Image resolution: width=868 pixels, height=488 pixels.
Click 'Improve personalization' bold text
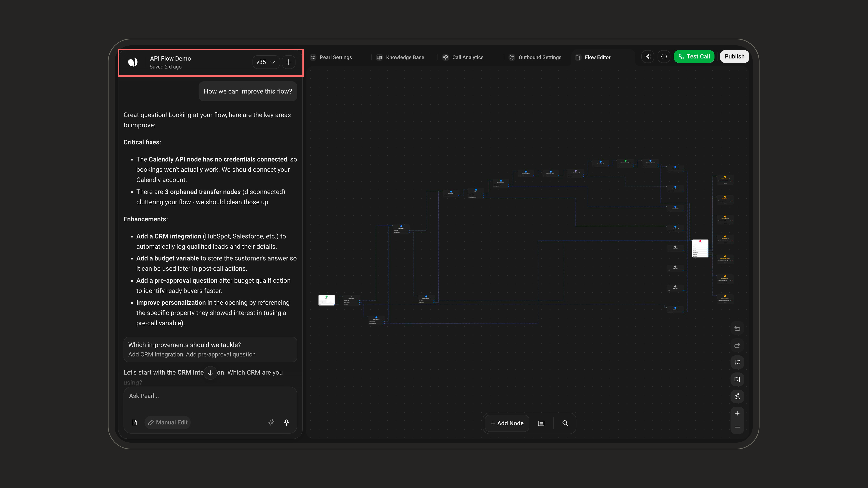point(171,303)
